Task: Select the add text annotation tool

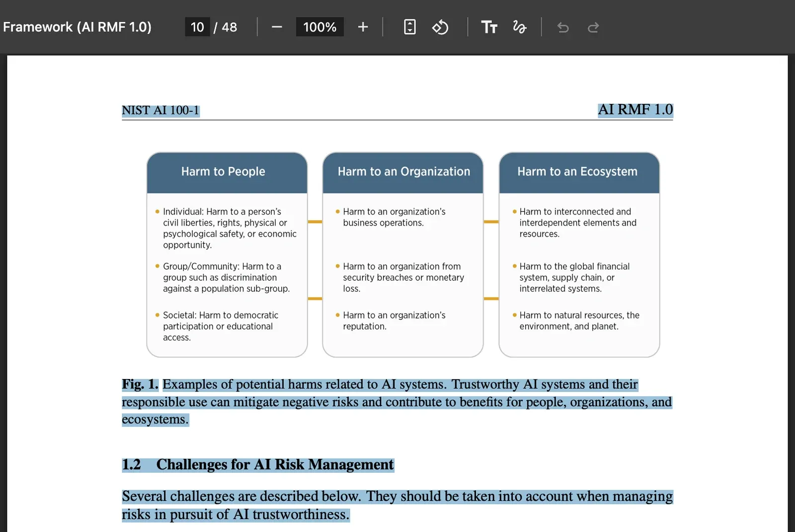Action: [489, 27]
